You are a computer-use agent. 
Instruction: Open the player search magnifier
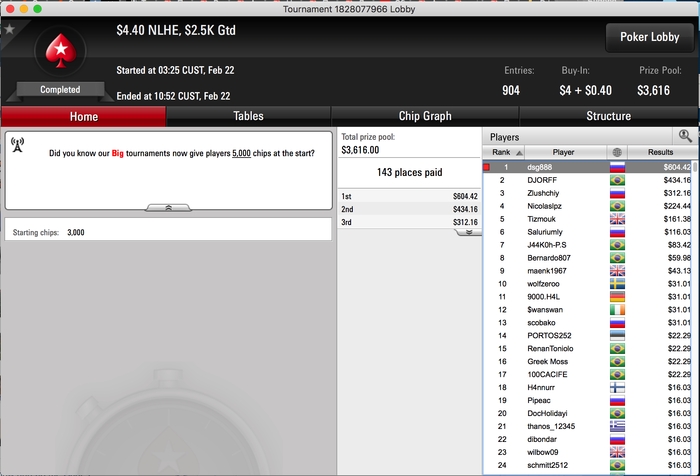point(685,136)
